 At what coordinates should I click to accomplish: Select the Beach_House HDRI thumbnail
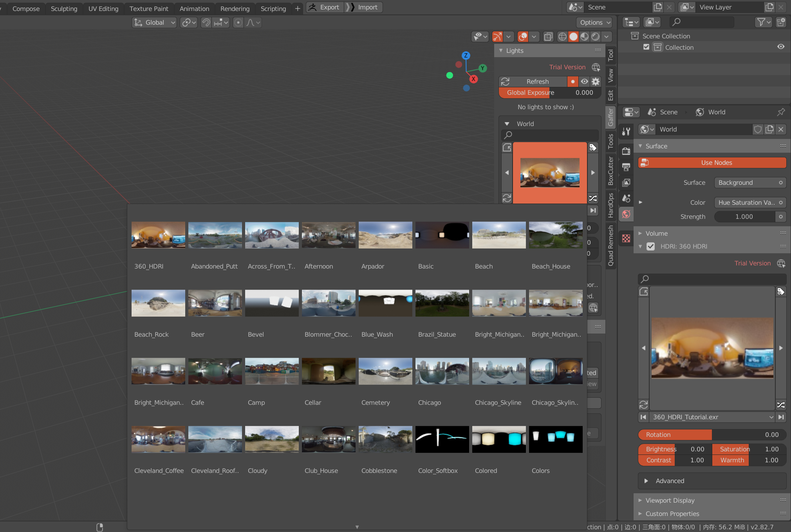click(555, 235)
